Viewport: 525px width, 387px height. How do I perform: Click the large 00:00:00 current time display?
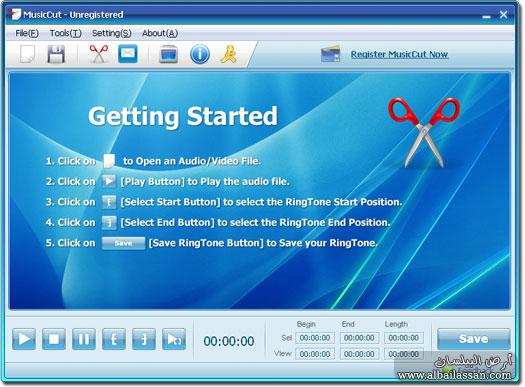[229, 341]
